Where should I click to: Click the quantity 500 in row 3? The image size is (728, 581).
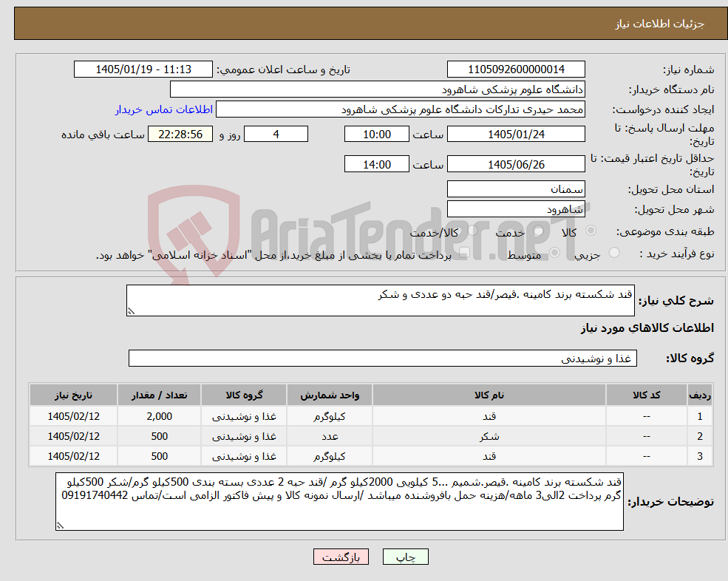pyautogui.click(x=159, y=456)
